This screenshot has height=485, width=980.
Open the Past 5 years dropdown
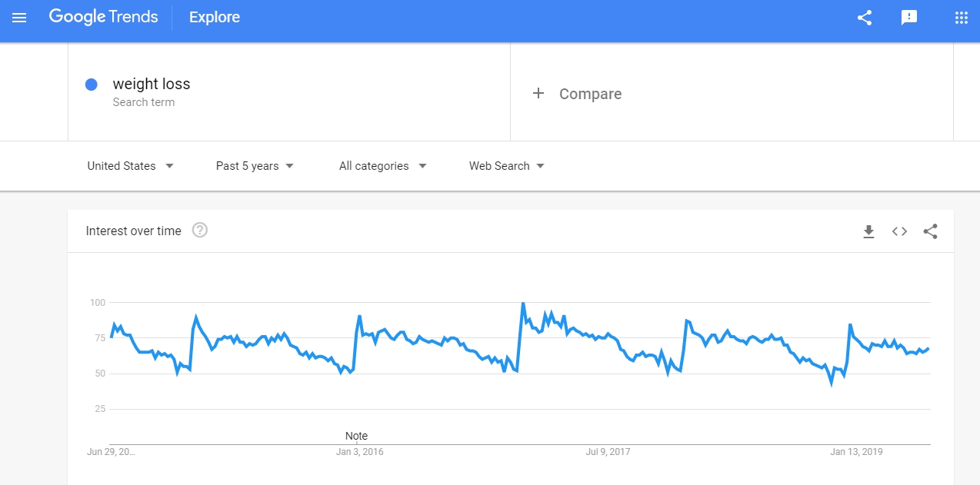pyautogui.click(x=255, y=166)
